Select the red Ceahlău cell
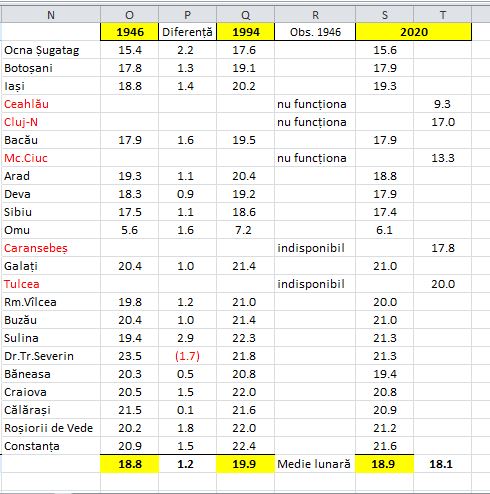Image resolution: width=490 pixels, height=494 pixels. pos(51,104)
